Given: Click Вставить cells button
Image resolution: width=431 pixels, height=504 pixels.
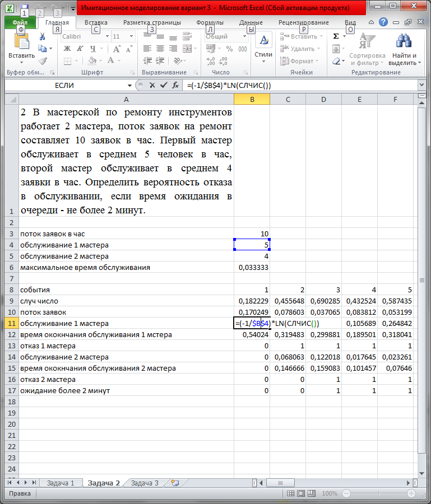Looking at the screenshot, I should [301, 36].
